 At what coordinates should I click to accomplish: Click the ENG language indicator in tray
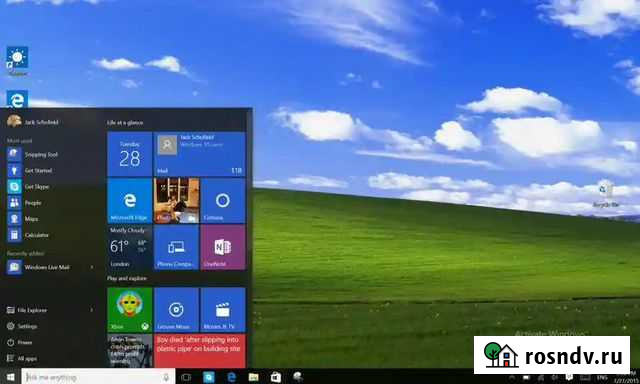coord(602,378)
